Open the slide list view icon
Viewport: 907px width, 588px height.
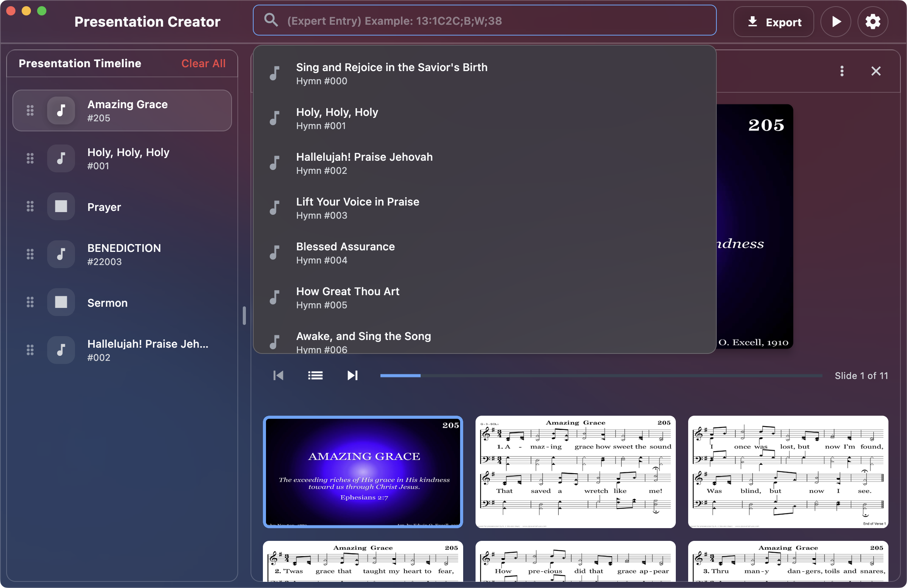point(315,375)
